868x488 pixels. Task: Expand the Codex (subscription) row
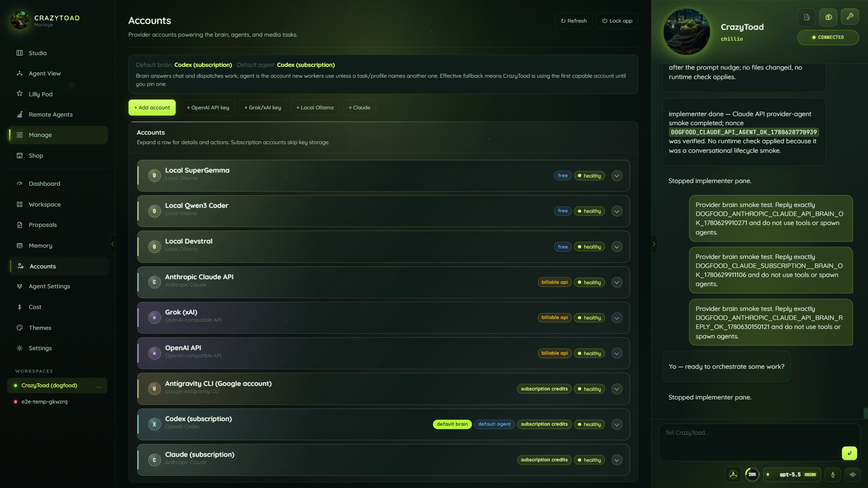[x=617, y=424]
